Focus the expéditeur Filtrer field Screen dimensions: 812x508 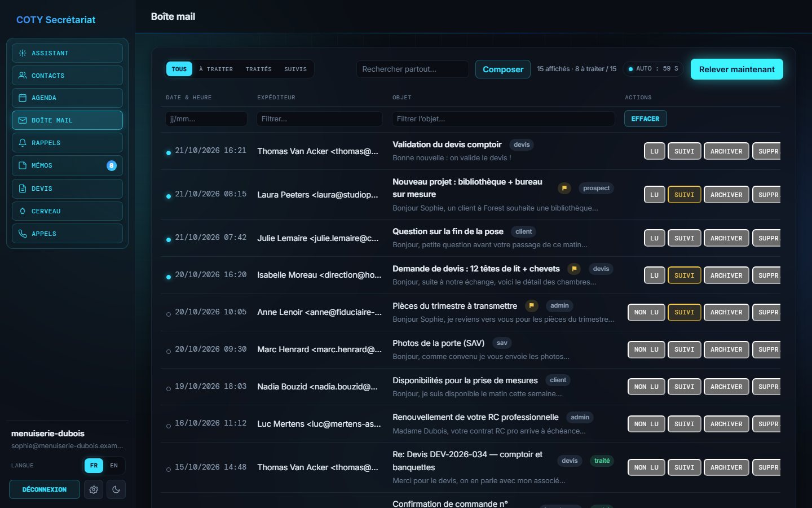pos(320,119)
